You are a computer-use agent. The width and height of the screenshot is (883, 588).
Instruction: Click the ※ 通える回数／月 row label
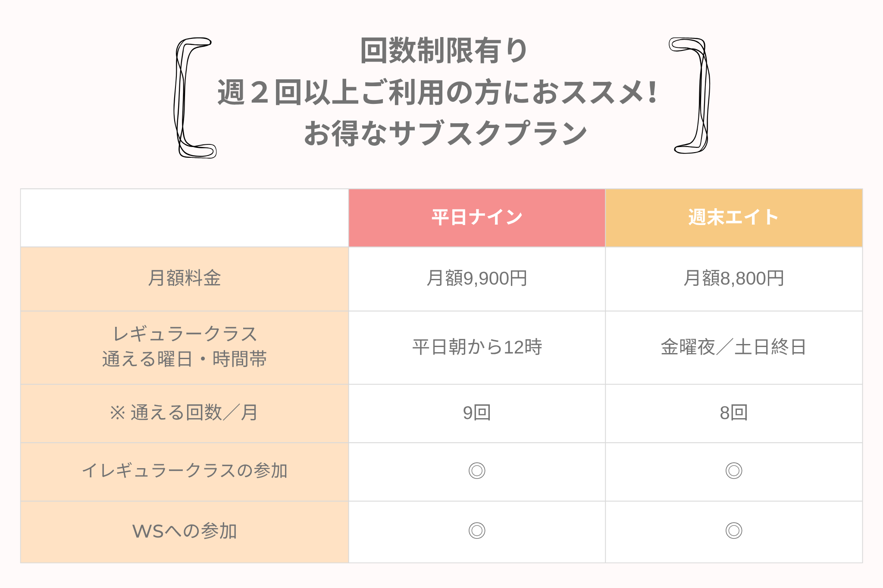[185, 413]
